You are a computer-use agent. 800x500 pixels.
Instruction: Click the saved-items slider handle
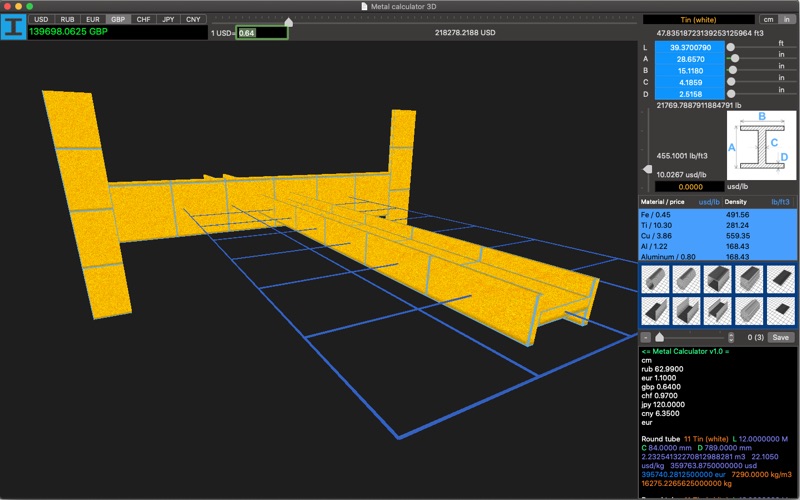tap(660, 337)
